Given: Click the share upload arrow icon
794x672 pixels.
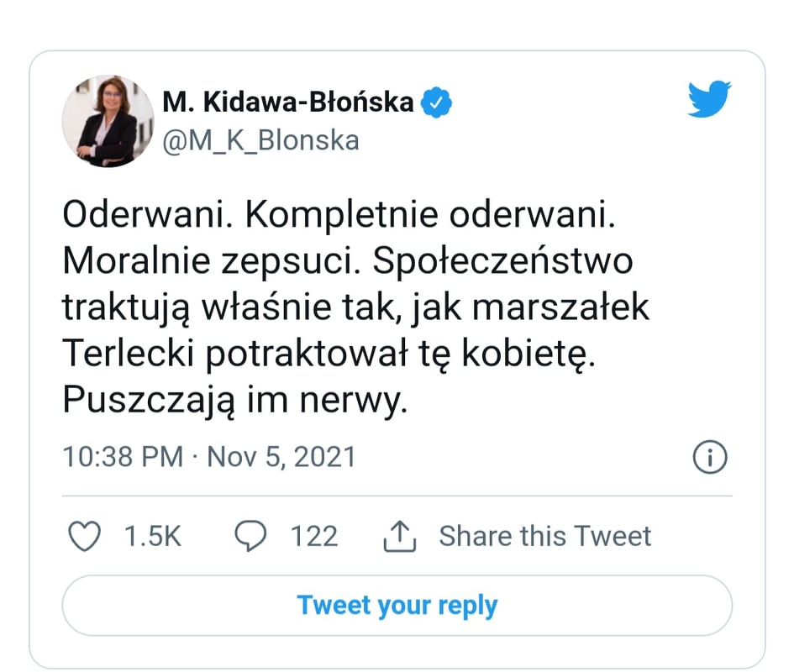Looking at the screenshot, I should (400, 536).
